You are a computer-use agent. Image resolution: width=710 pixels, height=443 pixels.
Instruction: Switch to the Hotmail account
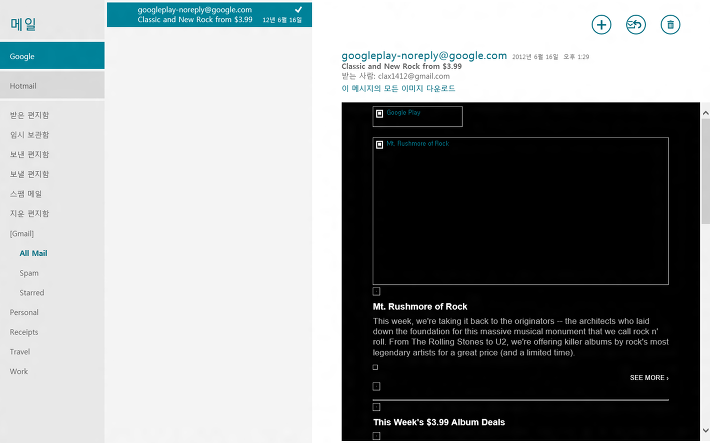[52, 85]
